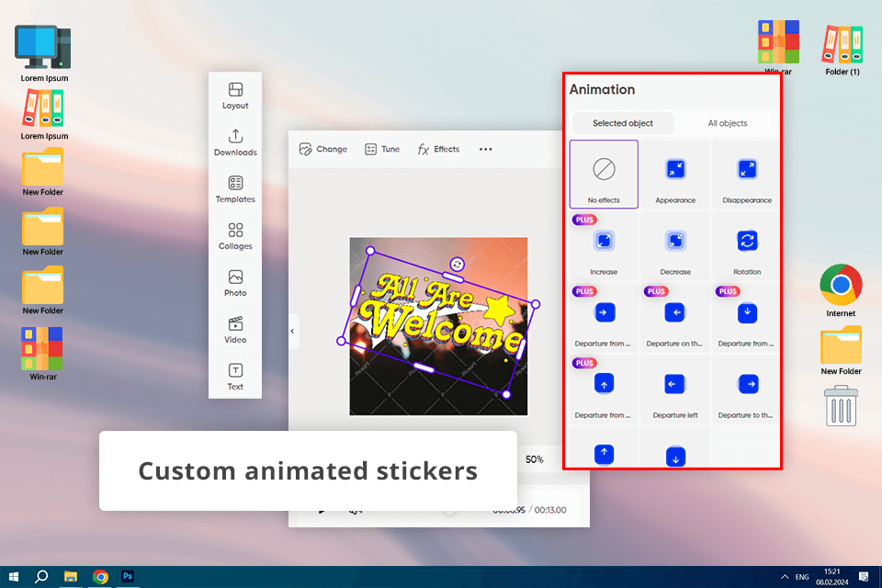Image resolution: width=882 pixels, height=588 pixels.
Task: Open New Folder beside the Recycle Bin
Action: point(841,350)
